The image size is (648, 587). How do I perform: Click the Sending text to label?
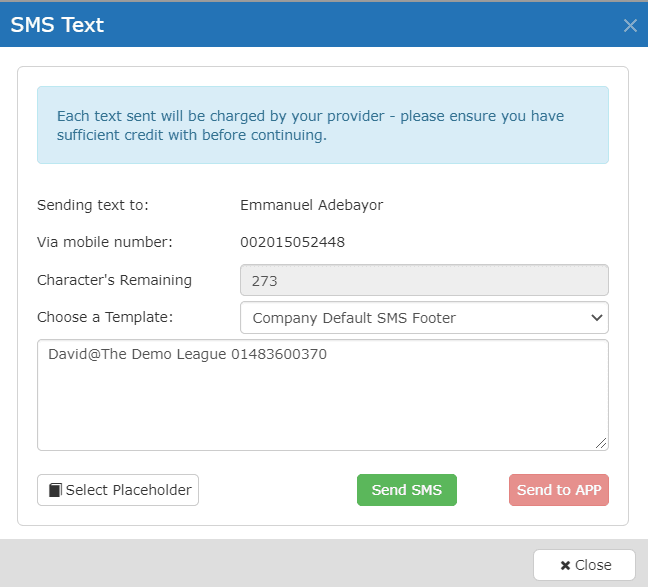coord(93,205)
